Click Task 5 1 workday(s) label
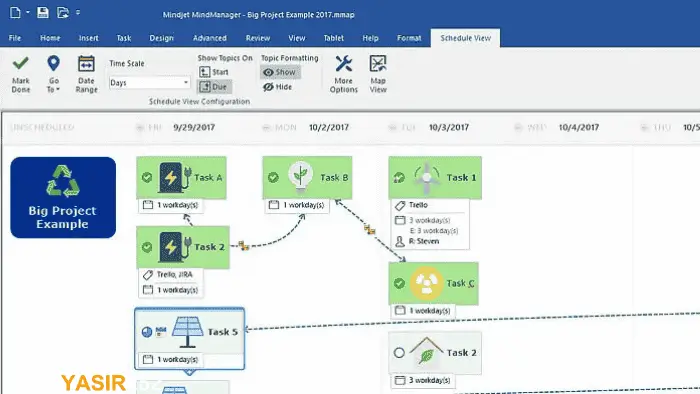This screenshot has height=394, width=700. 177,360
